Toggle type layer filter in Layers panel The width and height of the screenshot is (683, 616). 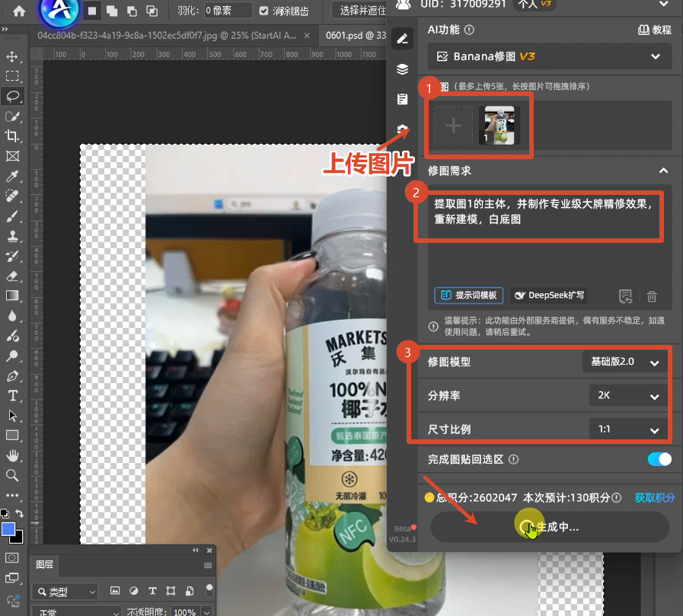(152, 591)
